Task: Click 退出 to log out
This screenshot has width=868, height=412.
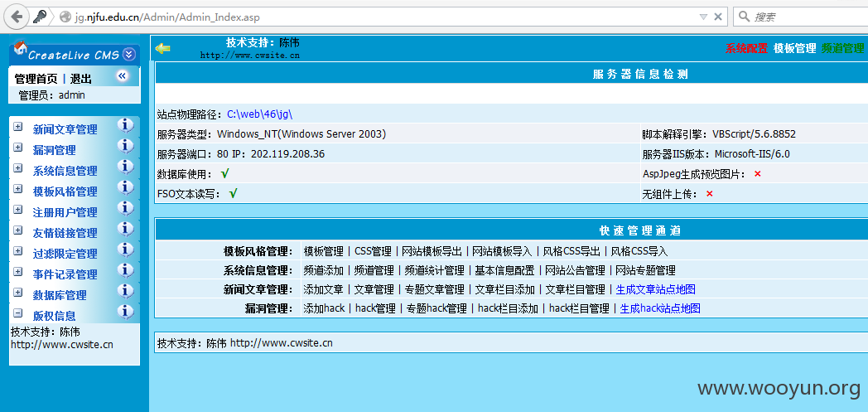Action: tap(81, 79)
